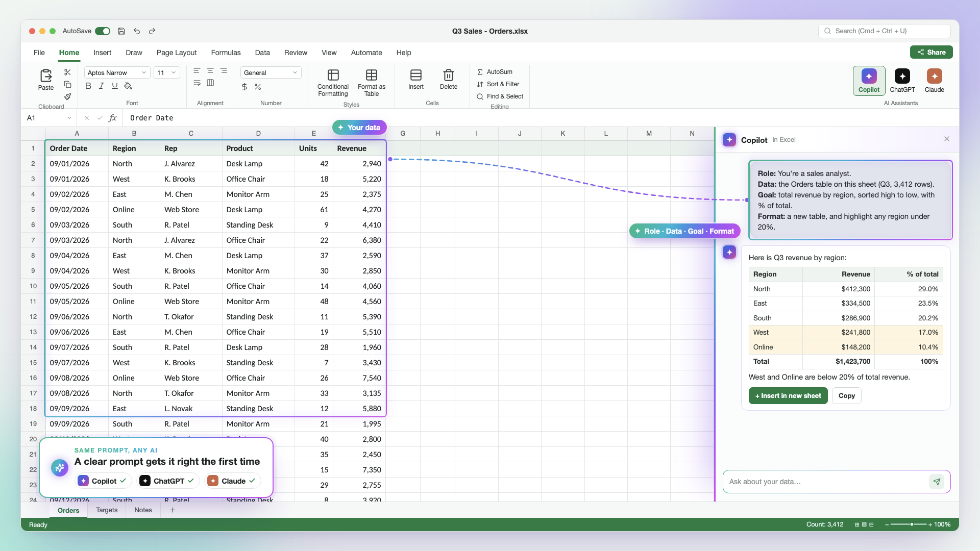Screen dimensions: 980x551
Task: Click the Copy button in Copilot reply
Action: click(847, 396)
